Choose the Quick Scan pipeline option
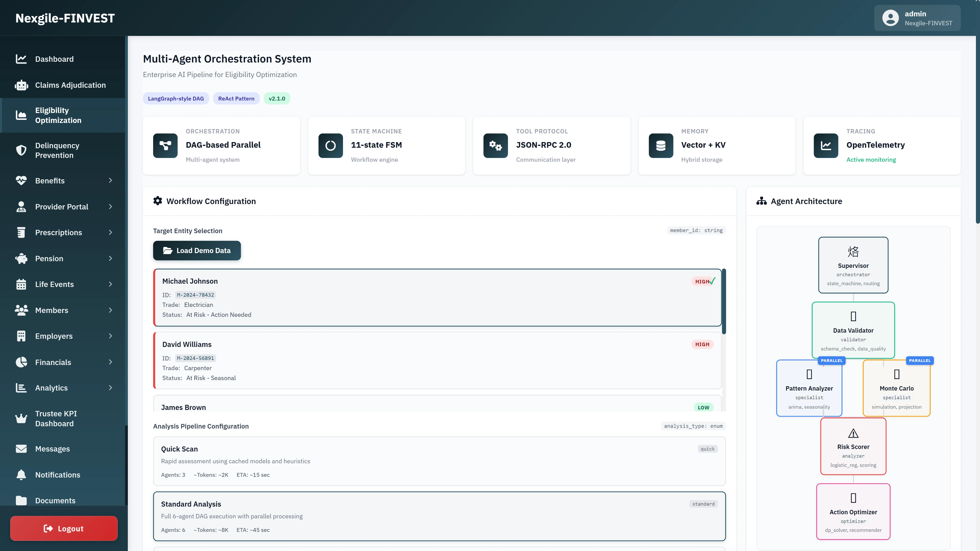This screenshot has width=980, height=551. (x=439, y=461)
